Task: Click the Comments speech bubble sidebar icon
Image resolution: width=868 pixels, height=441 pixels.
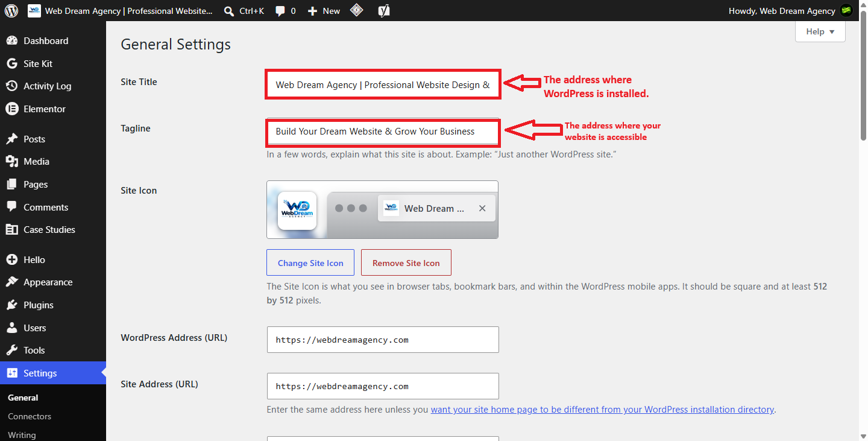Action: point(12,207)
